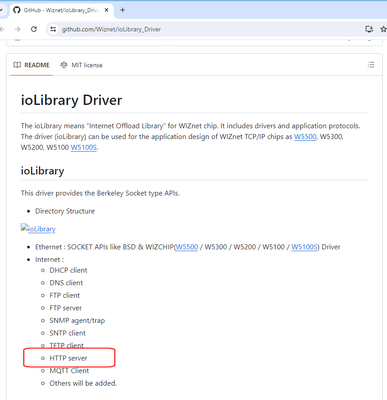Image resolution: width=387 pixels, height=400 pixels.
Task: Click 'Others will be added.' list item
Action: pyautogui.click(x=83, y=383)
